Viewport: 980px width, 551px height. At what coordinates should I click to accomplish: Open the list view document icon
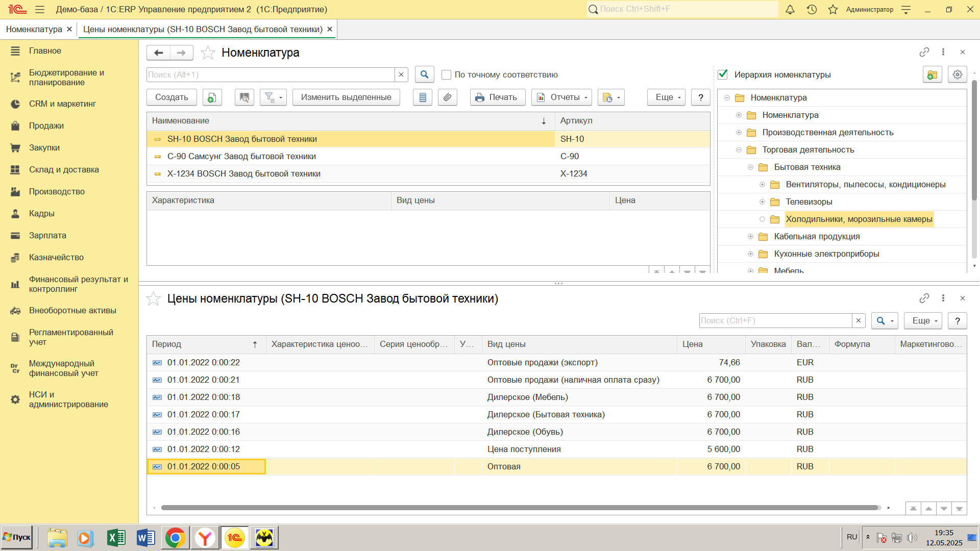423,97
